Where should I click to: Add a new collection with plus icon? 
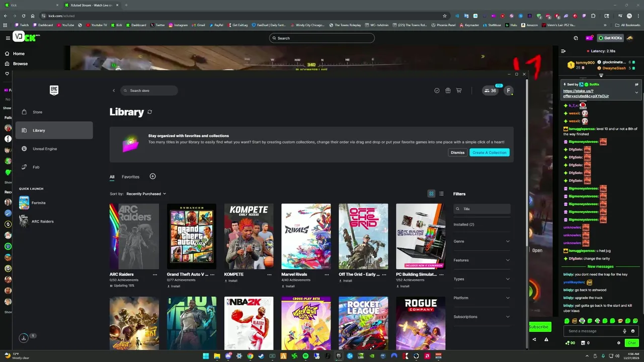click(x=152, y=176)
